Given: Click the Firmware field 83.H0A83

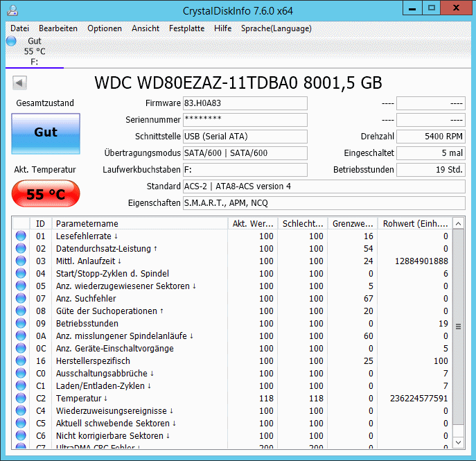Looking at the screenshot, I should coord(245,103).
